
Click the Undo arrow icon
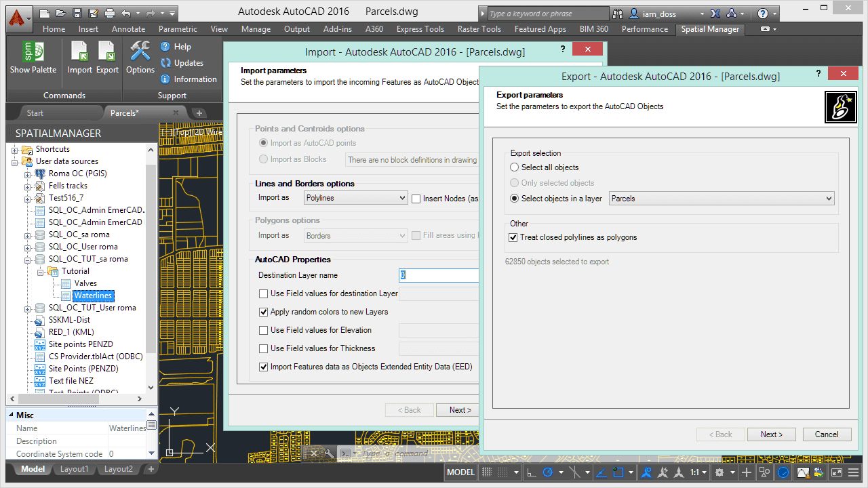coord(127,13)
